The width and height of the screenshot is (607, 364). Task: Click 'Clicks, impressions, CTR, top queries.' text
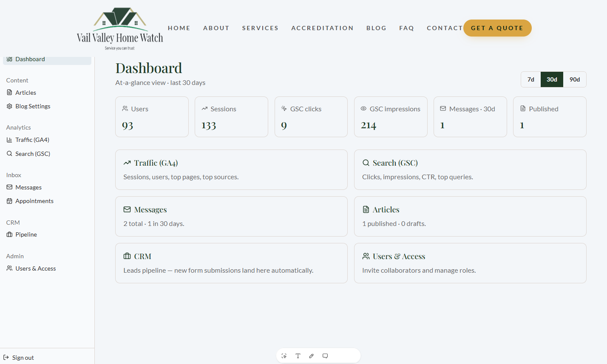coord(417,177)
